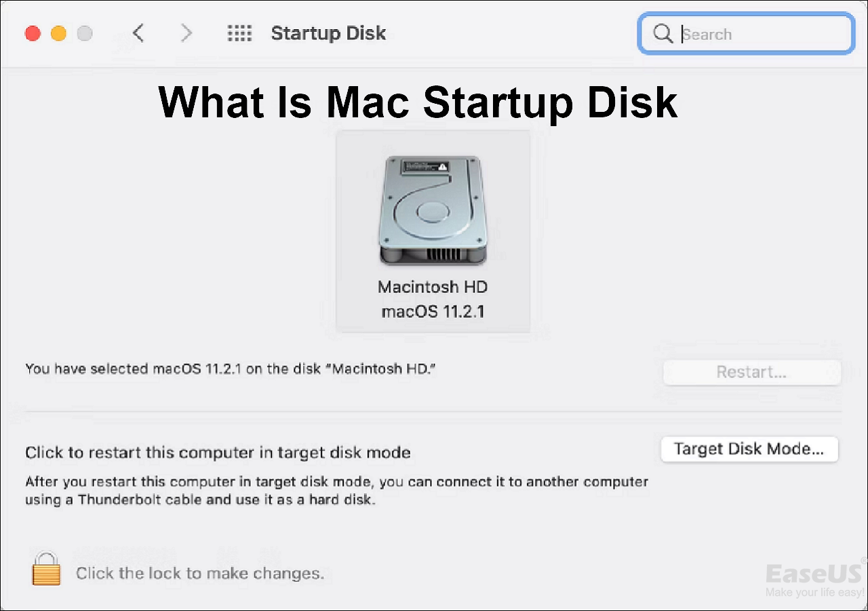This screenshot has height=611, width=868.
Task: Click the yellow minimize traffic light
Action: tap(58, 33)
